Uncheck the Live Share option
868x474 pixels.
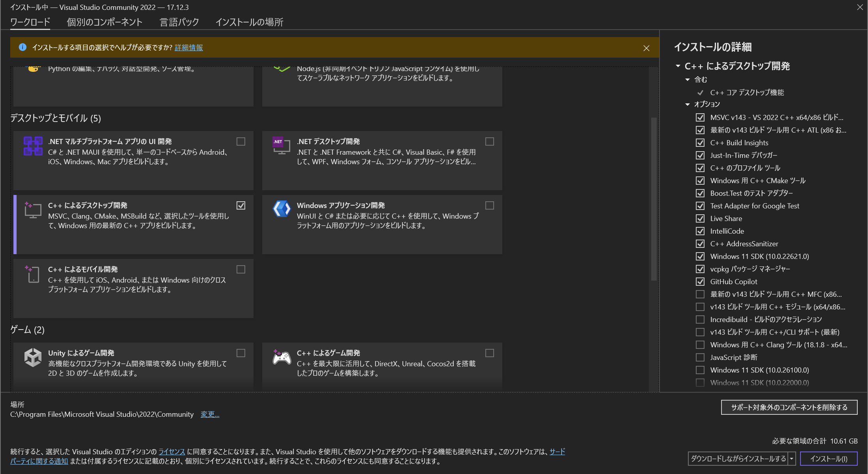tap(700, 218)
